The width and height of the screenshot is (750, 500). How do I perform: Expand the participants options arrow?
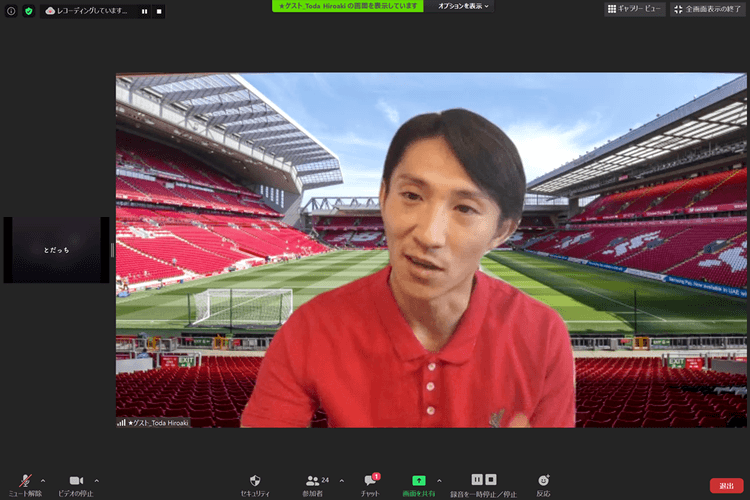click(x=342, y=480)
